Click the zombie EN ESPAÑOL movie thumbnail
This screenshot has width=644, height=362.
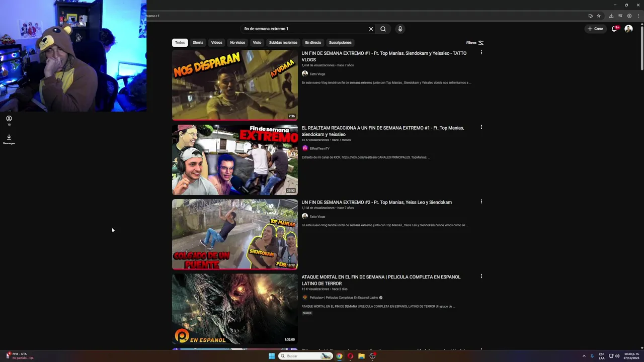coord(235,309)
